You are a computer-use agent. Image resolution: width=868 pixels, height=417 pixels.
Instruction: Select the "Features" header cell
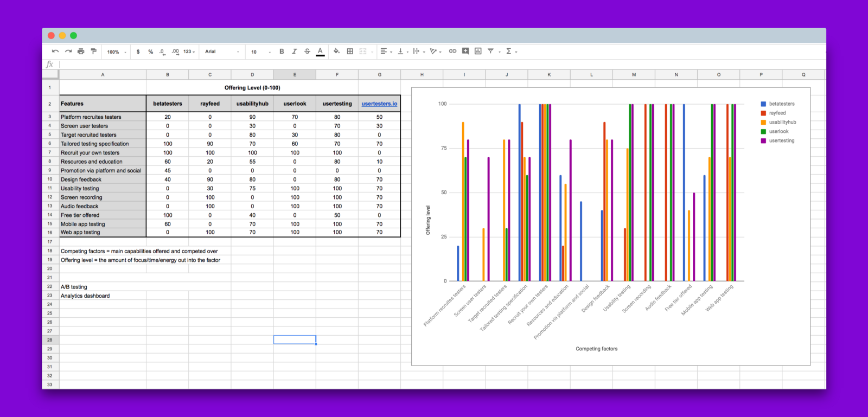pos(103,104)
